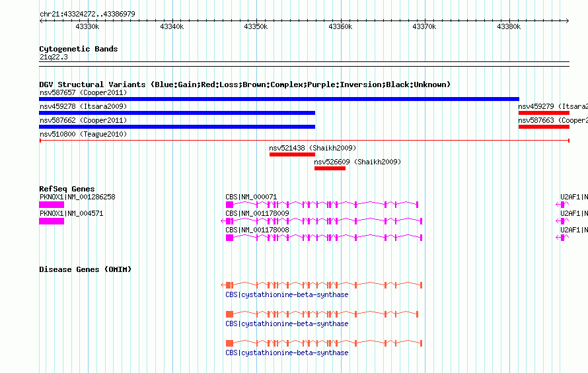Select the second orange OMIM CBS gene glyph
This screenshot has height=373, width=588.
(x=322, y=314)
